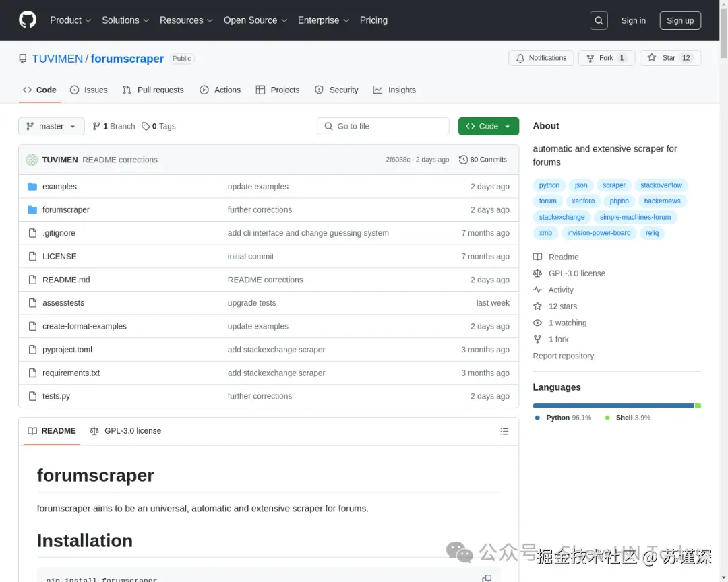The image size is (728, 582).
Task: Click the README.md file icon
Action: (32, 280)
